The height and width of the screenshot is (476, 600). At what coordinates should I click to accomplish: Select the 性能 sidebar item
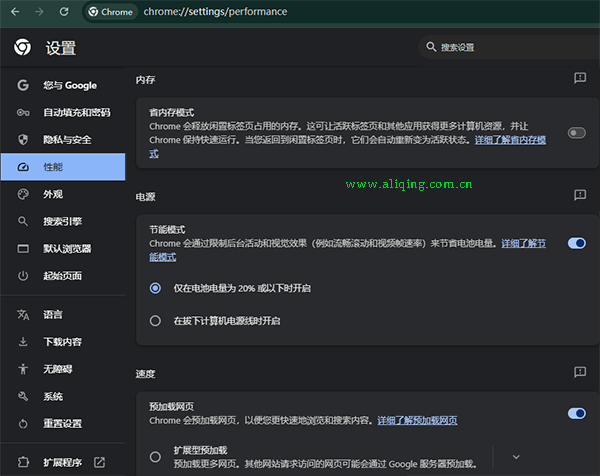[63, 167]
